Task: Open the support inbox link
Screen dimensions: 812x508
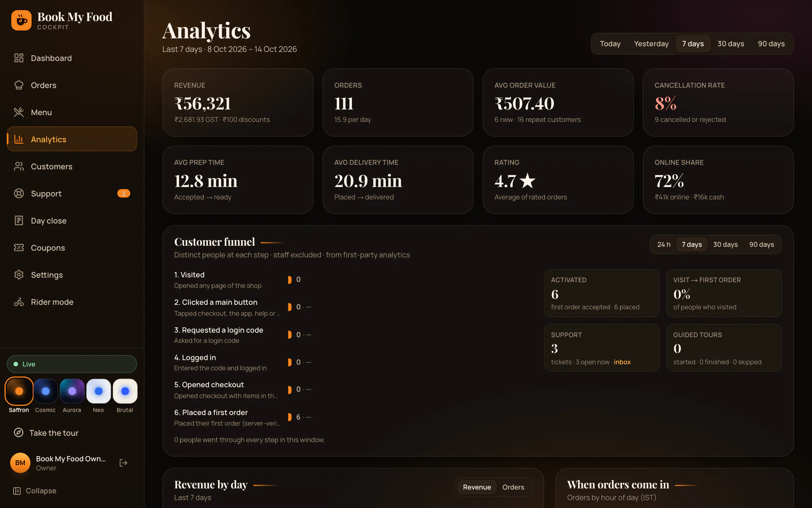Action: point(622,362)
